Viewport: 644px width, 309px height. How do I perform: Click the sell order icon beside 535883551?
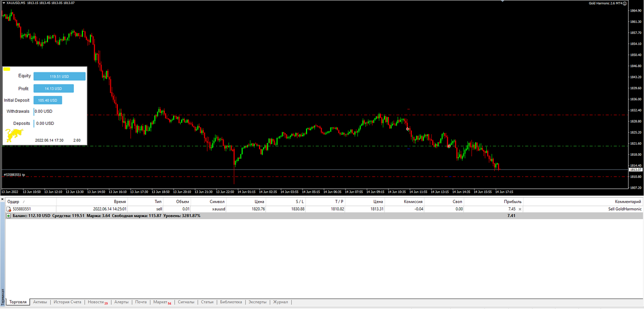[8, 209]
